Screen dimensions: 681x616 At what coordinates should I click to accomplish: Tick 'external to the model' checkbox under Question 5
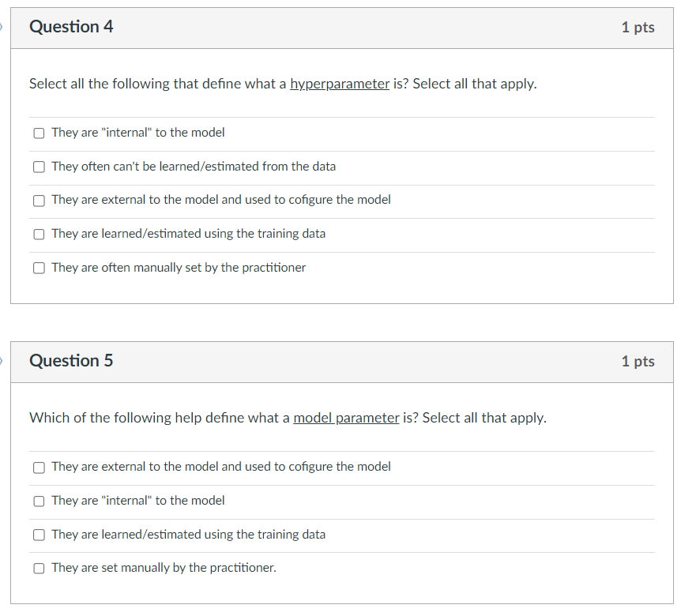pos(39,467)
